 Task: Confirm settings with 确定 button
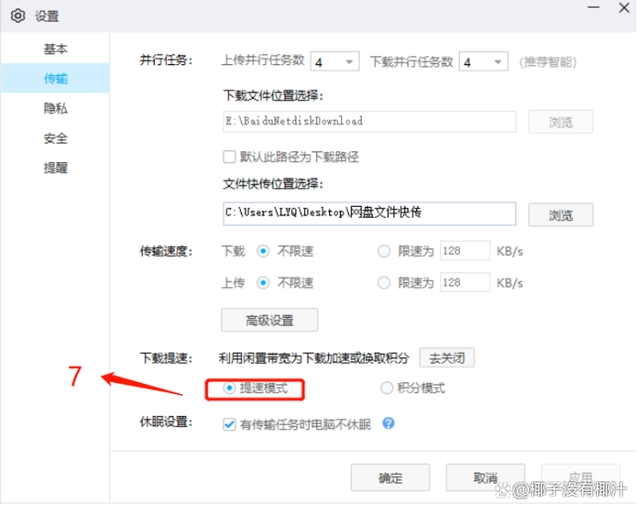pos(390,477)
